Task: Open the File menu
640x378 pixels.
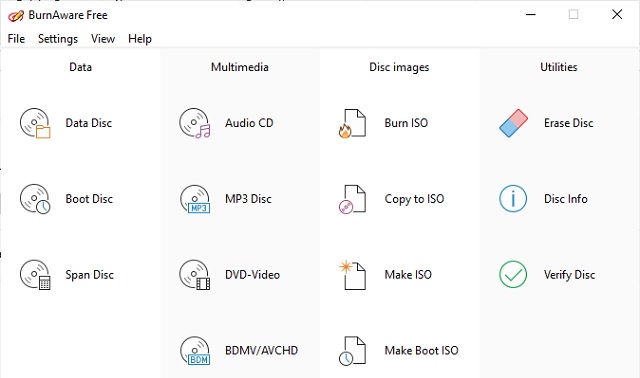Action: point(16,39)
